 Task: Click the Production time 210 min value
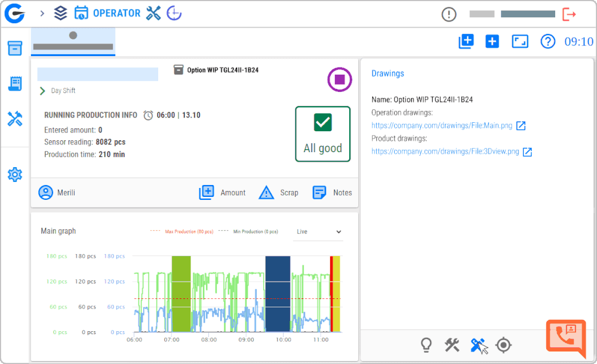click(x=112, y=154)
